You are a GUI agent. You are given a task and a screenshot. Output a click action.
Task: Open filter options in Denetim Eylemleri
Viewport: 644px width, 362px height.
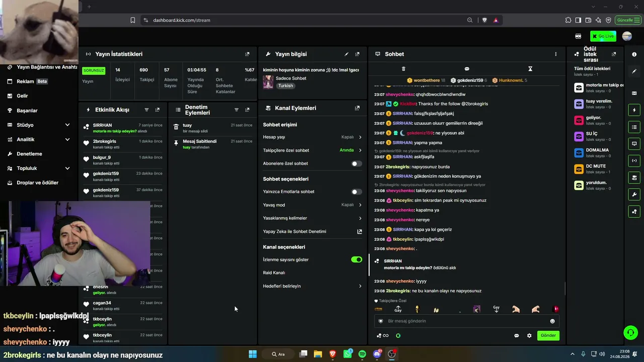tap(236, 110)
